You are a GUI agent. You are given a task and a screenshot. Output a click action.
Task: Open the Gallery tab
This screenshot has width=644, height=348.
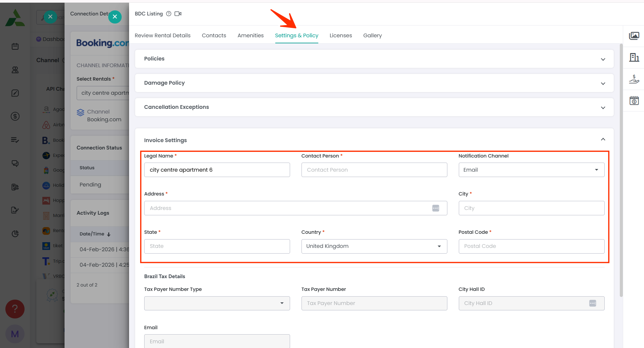pos(372,36)
